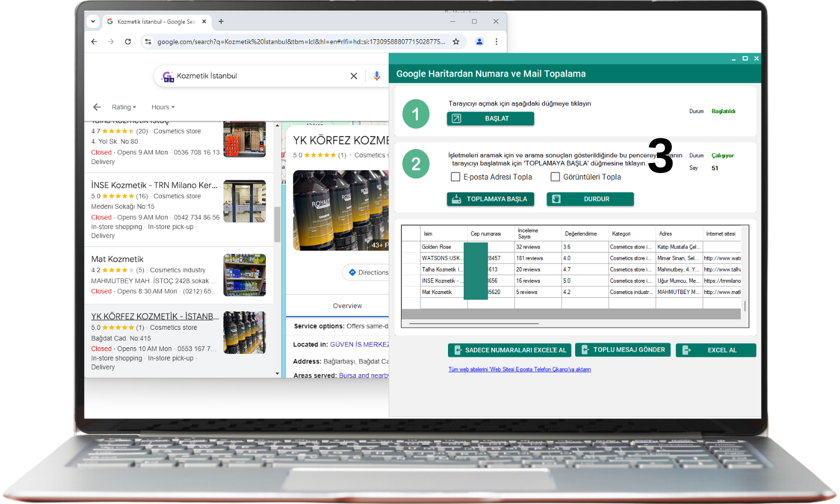Click the data table vertical scrollbar
The image size is (840, 504).
pos(745,306)
